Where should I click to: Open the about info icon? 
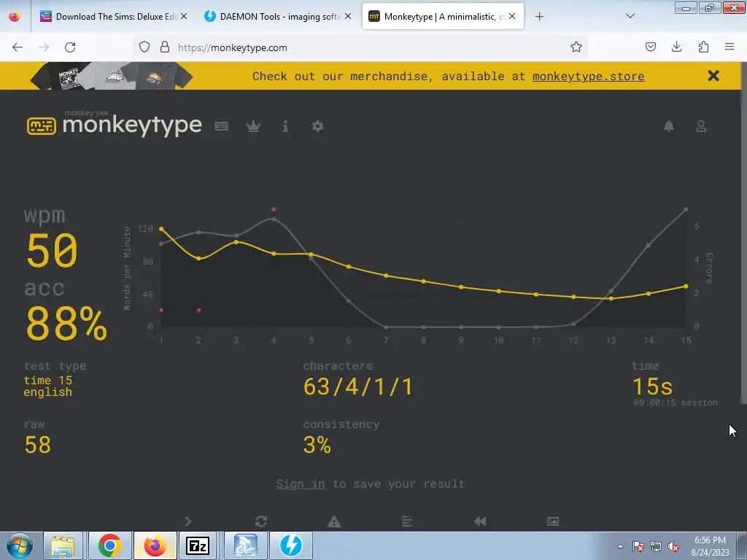[285, 126]
